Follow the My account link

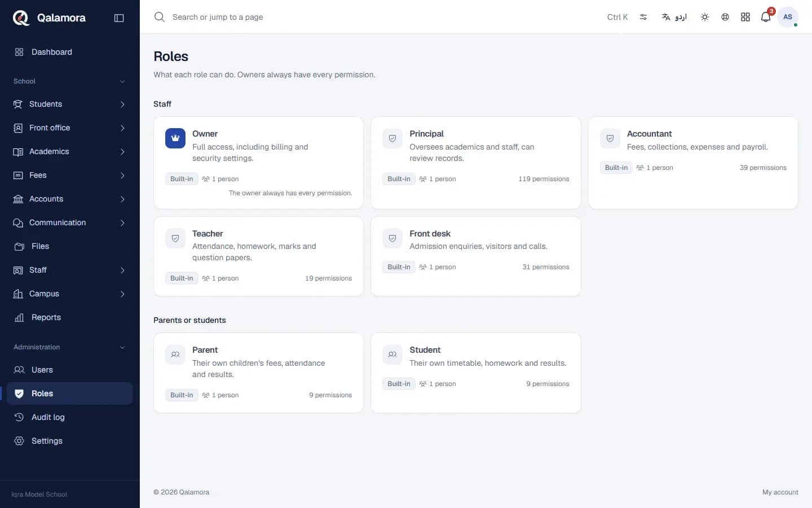(x=780, y=492)
